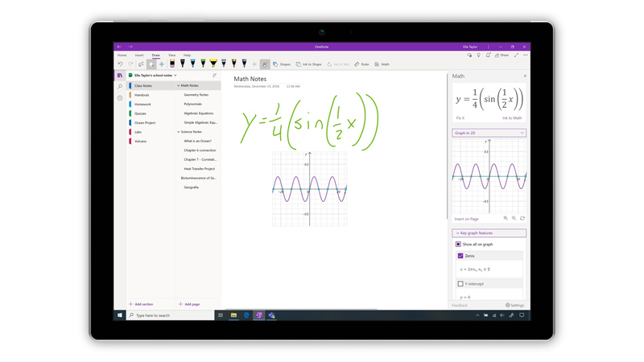
Task: Toggle Show all on graph checkbox
Action: click(x=459, y=244)
